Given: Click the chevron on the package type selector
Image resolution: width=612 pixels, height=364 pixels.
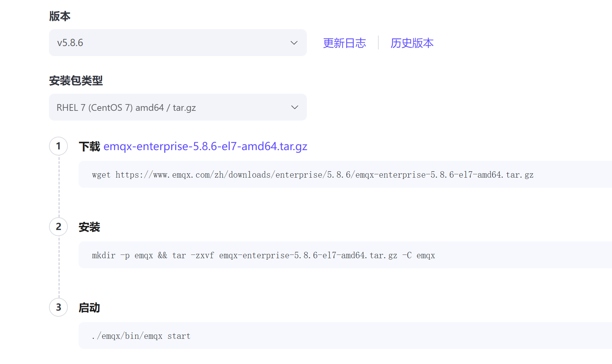Looking at the screenshot, I should 294,107.
